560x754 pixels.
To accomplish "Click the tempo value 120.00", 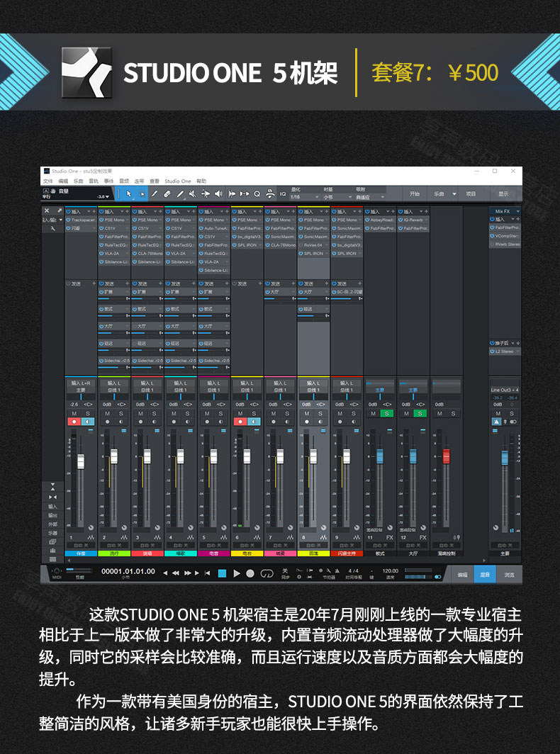I will [x=390, y=571].
